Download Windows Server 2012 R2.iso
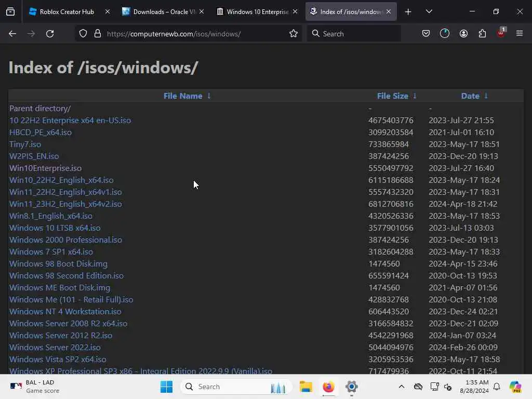Viewport: 532px width, 399px height. tap(61, 336)
